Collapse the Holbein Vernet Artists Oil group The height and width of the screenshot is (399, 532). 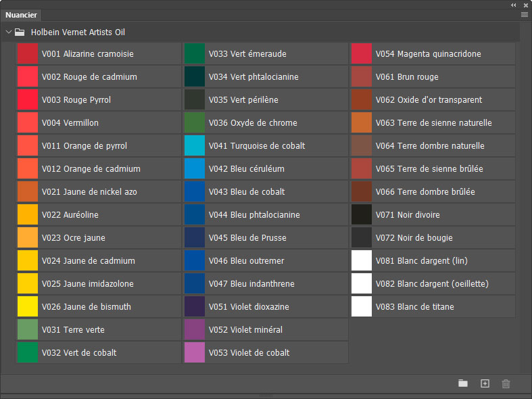8,32
